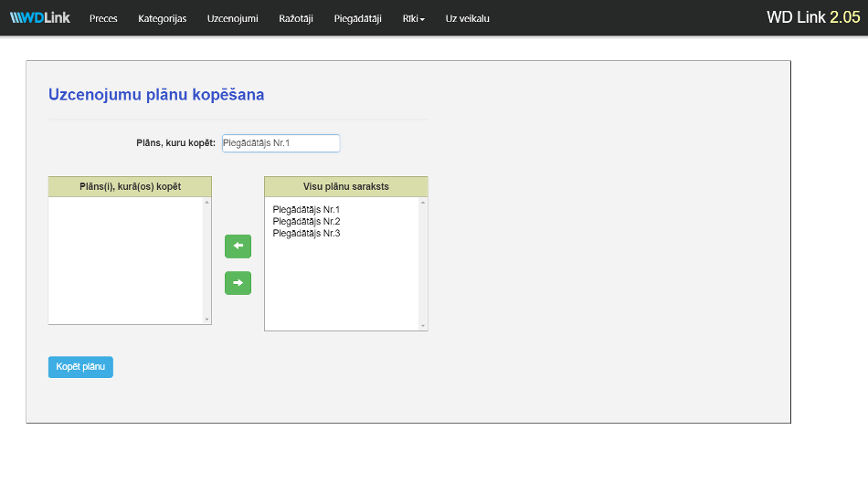Viewport: 868px width, 493px height.
Task: Focus the Plāns, kuru kopēt field
Action: [x=281, y=143]
